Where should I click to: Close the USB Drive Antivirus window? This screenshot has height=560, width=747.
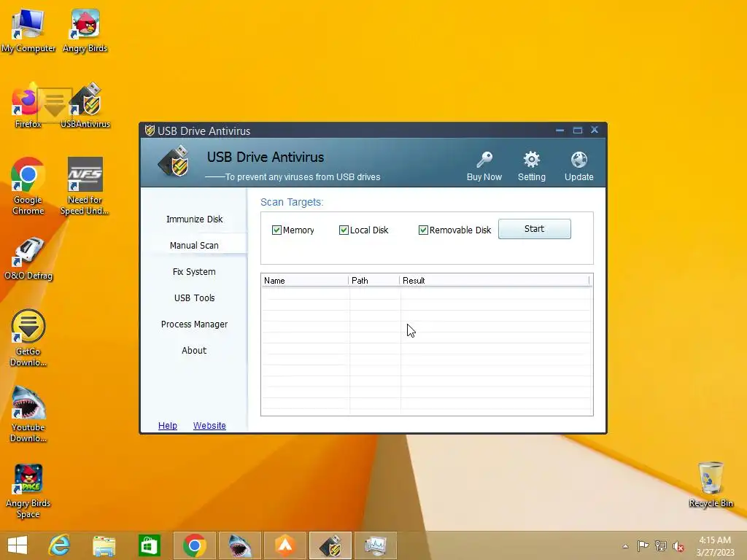(x=595, y=130)
